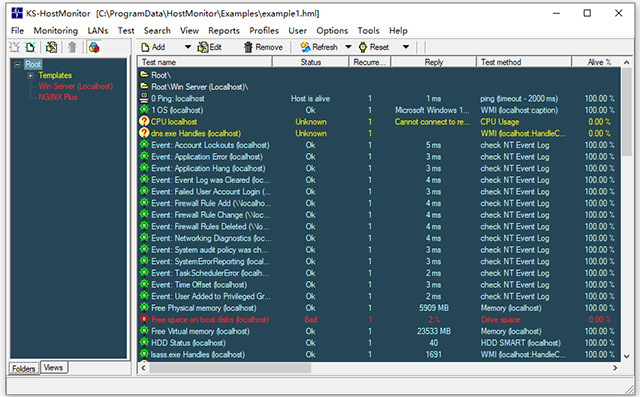Select Event: Application Hang (localhost) row
Image resolution: width=640 pixels, height=397 pixels.
point(379,168)
